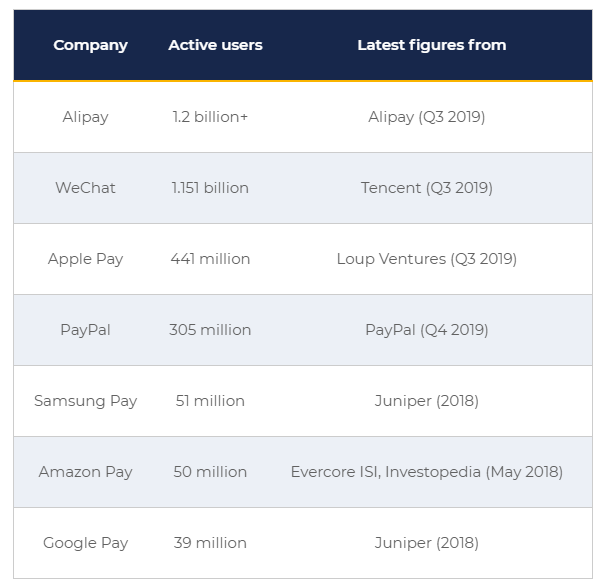Click the Active users column header
The width and height of the screenshot is (599, 588).
tap(215, 45)
